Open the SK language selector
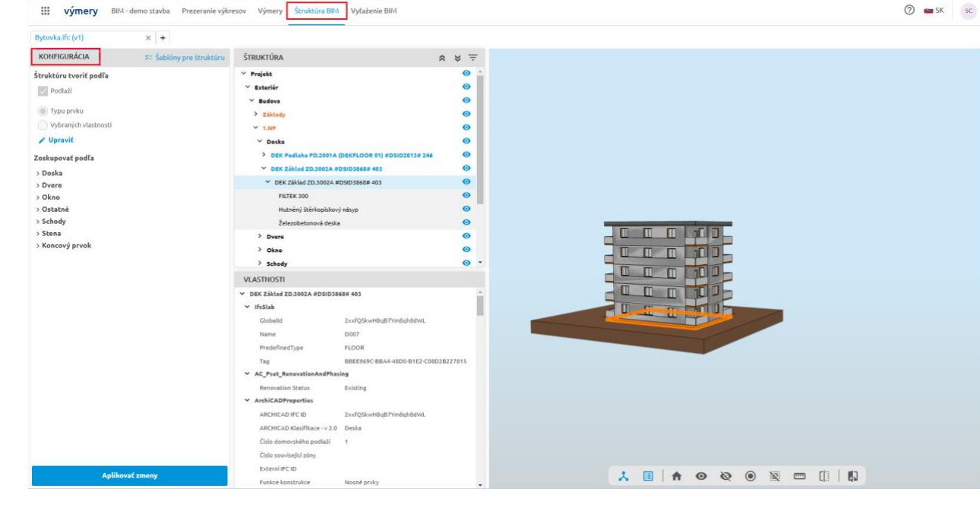The height and width of the screenshot is (520, 980). pos(933,11)
